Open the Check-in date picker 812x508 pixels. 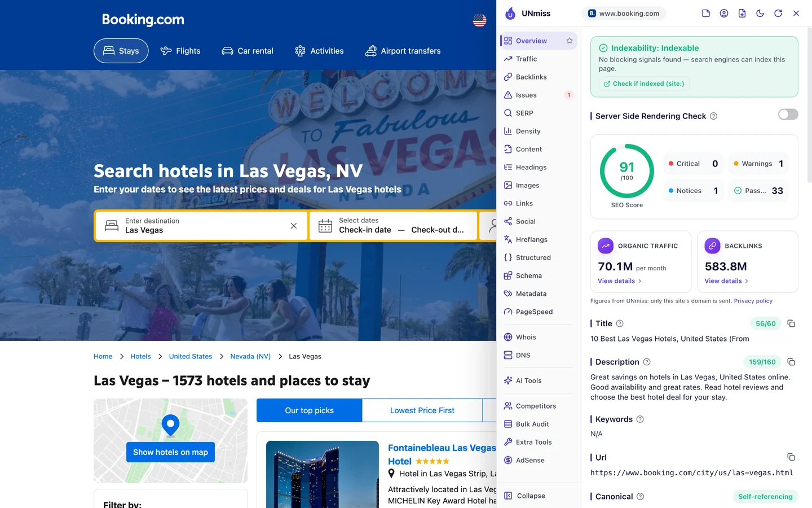[365, 230]
